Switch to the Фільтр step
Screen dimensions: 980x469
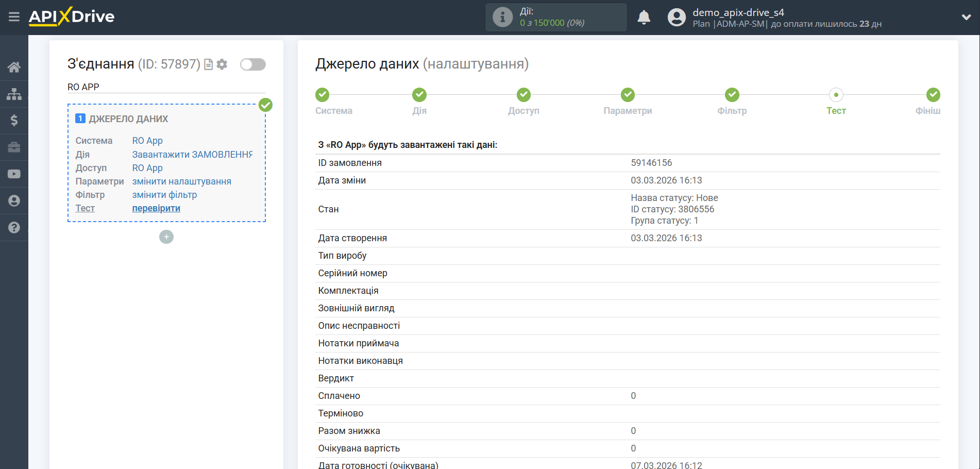(732, 101)
